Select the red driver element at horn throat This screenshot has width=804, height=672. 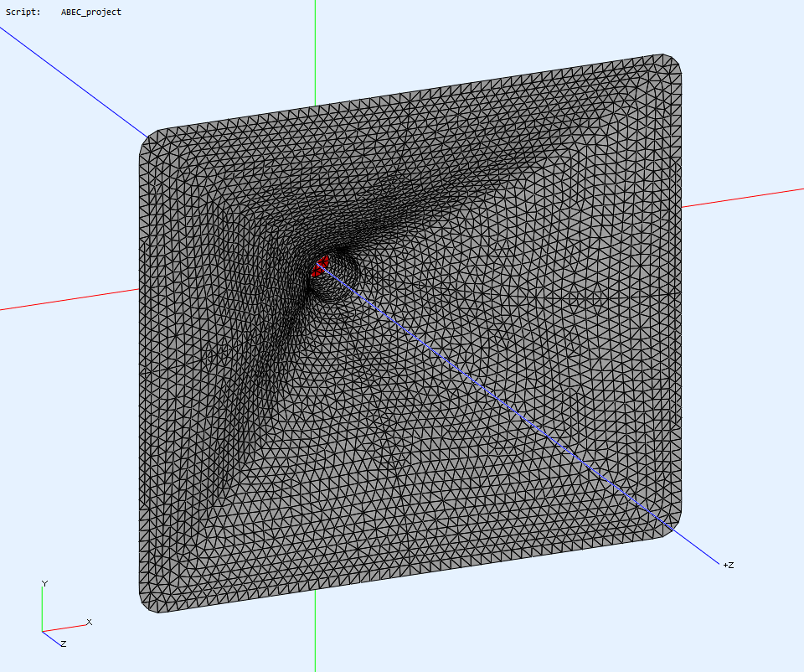[319, 266]
